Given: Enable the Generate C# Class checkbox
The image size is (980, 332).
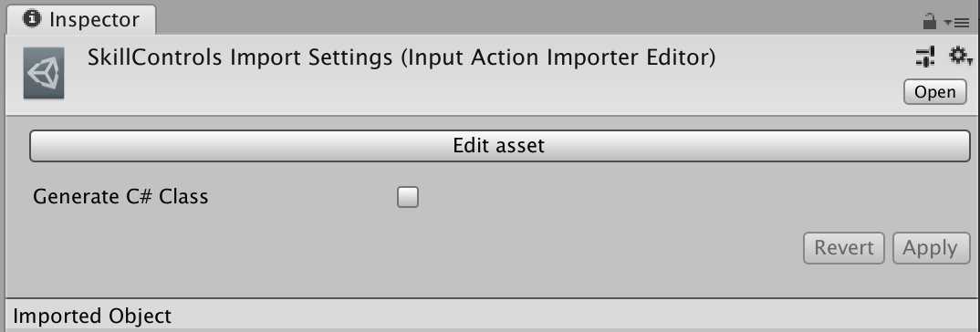Looking at the screenshot, I should 408,198.
